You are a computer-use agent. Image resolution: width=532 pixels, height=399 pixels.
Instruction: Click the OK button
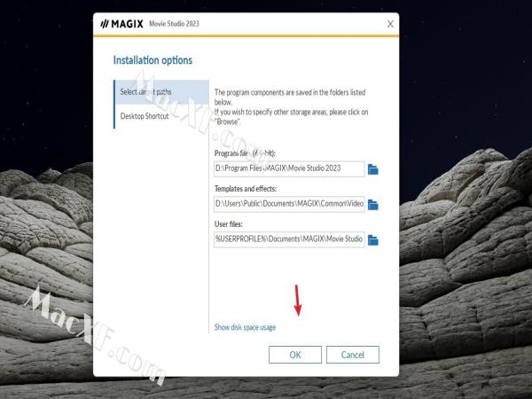coord(295,355)
